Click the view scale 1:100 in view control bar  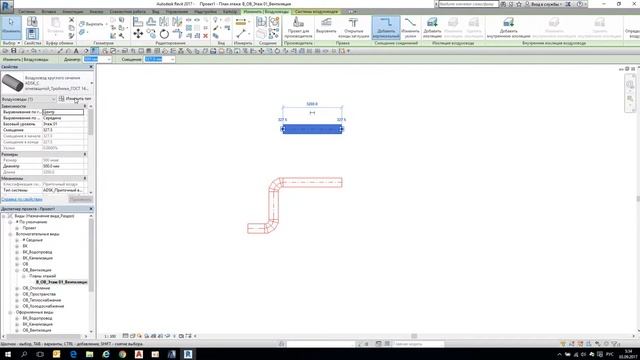click(x=110, y=336)
